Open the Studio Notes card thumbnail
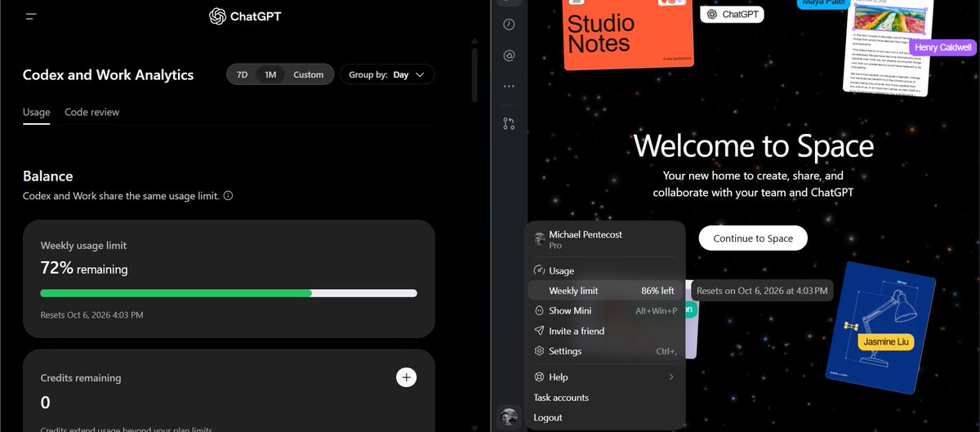The width and height of the screenshot is (980, 432). click(629, 33)
